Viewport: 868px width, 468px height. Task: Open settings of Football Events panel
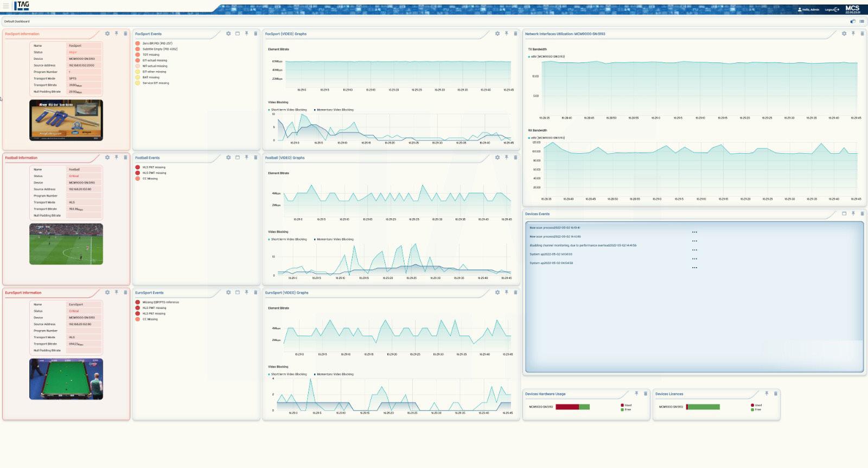[228, 157]
